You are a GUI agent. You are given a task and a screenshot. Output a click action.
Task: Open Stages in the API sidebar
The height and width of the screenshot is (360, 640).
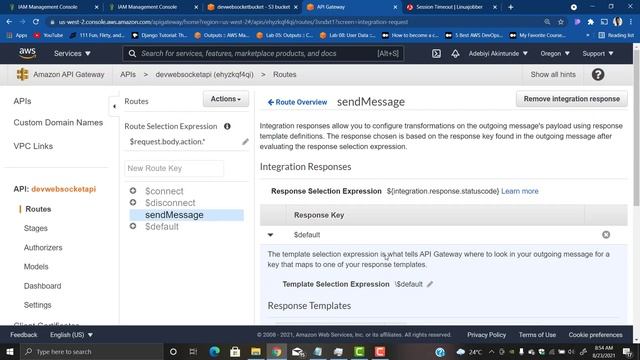coord(36,228)
